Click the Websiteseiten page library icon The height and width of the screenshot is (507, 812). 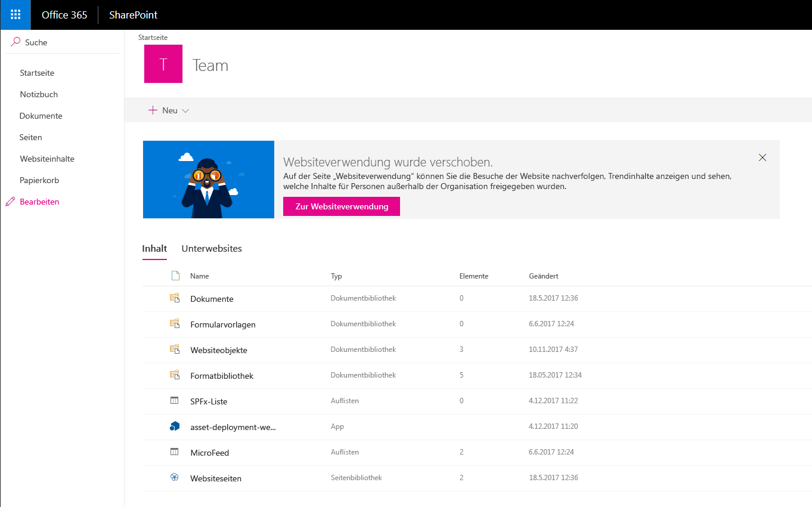173,477
